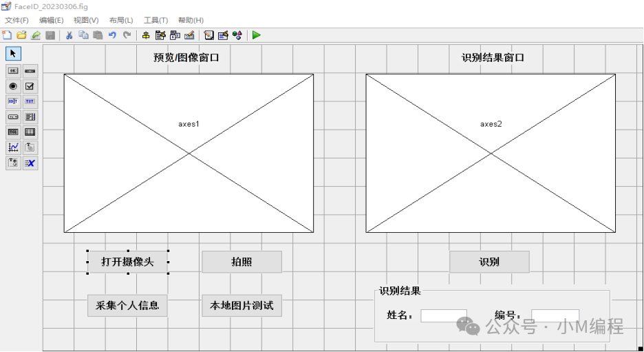Viewport: 644px width, 352px height.
Task: Click the 编号 edit text field
Action: coord(555,315)
